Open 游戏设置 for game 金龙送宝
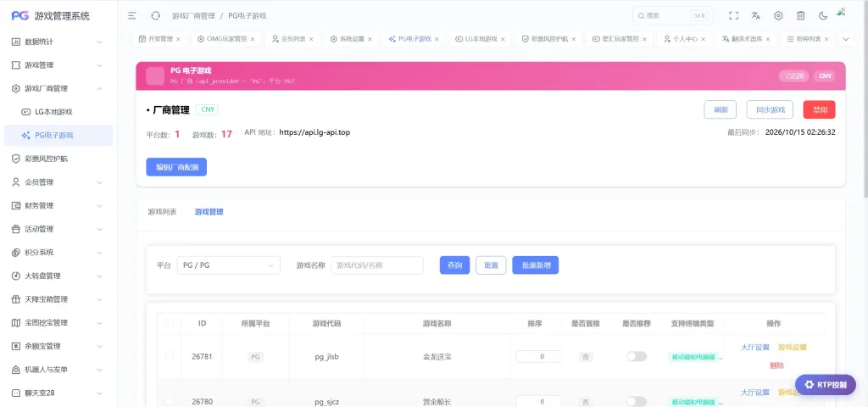Viewport: 868px width, 407px height. click(x=793, y=348)
